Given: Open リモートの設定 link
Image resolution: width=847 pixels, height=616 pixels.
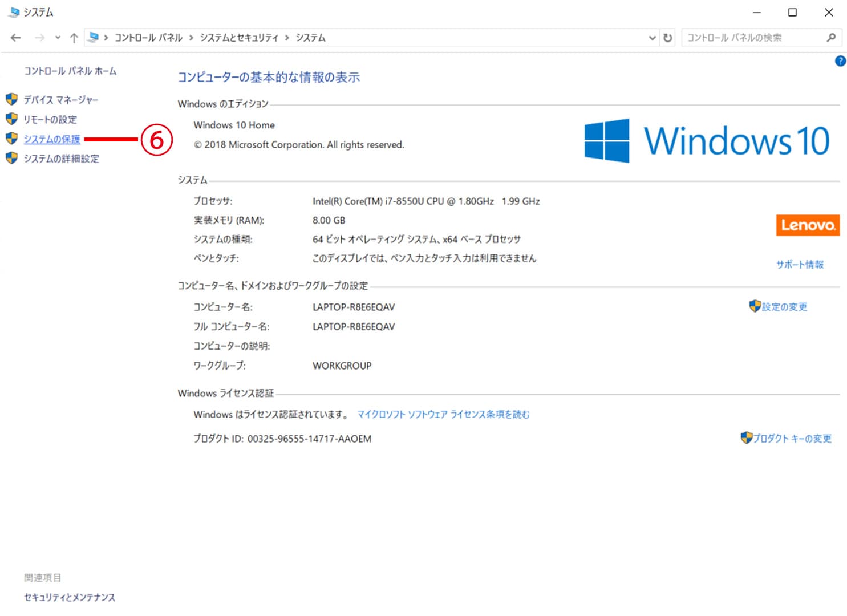Looking at the screenshot, I should (x=50, y=119).
